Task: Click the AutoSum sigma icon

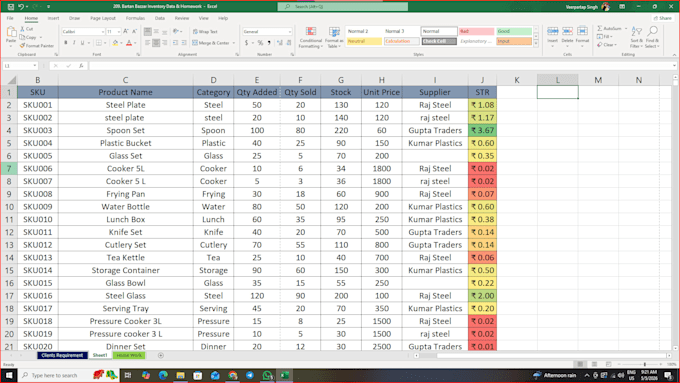Action: [x=600, y=28]
